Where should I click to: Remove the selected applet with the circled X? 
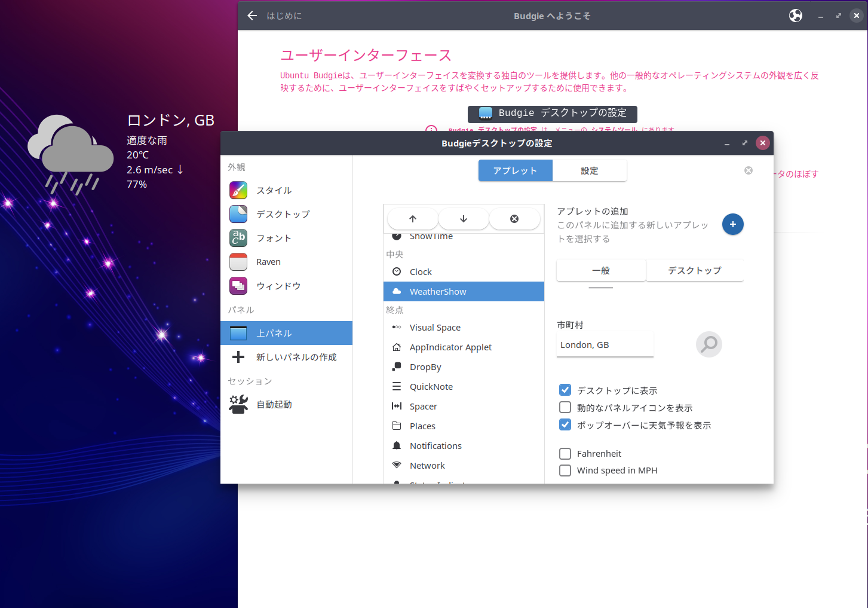coord(514,219)
